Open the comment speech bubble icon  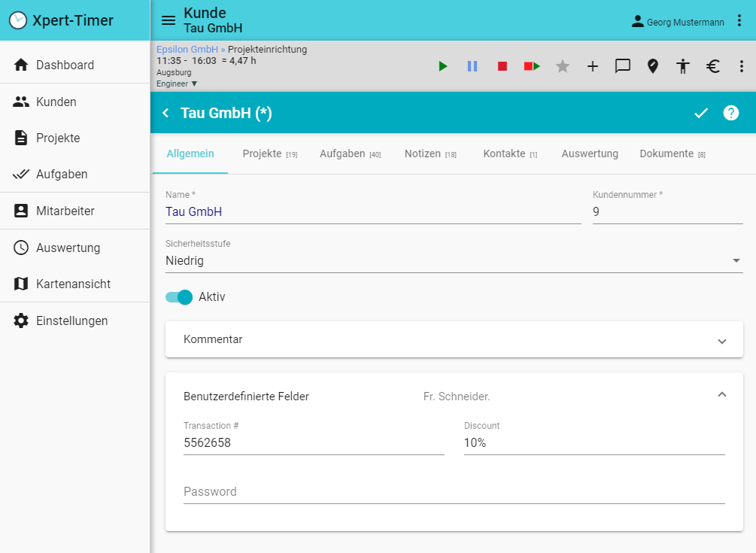pyautogui.click(x=623, y=66)
